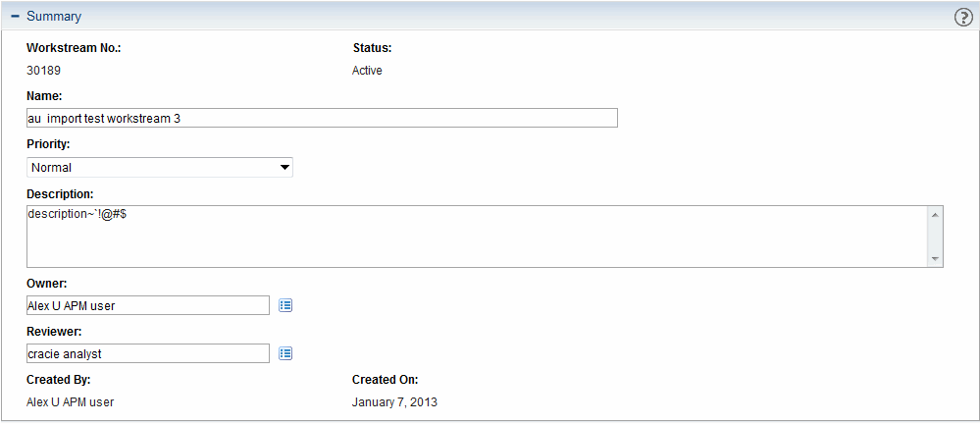
Task: Click the Created On date January 7, 2013
Action: pos(394,402)
